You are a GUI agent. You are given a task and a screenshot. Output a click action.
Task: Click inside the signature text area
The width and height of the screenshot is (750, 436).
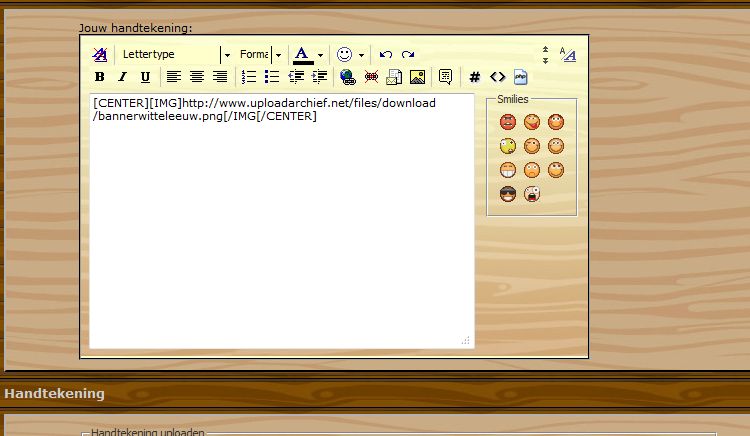click(280, 230)
